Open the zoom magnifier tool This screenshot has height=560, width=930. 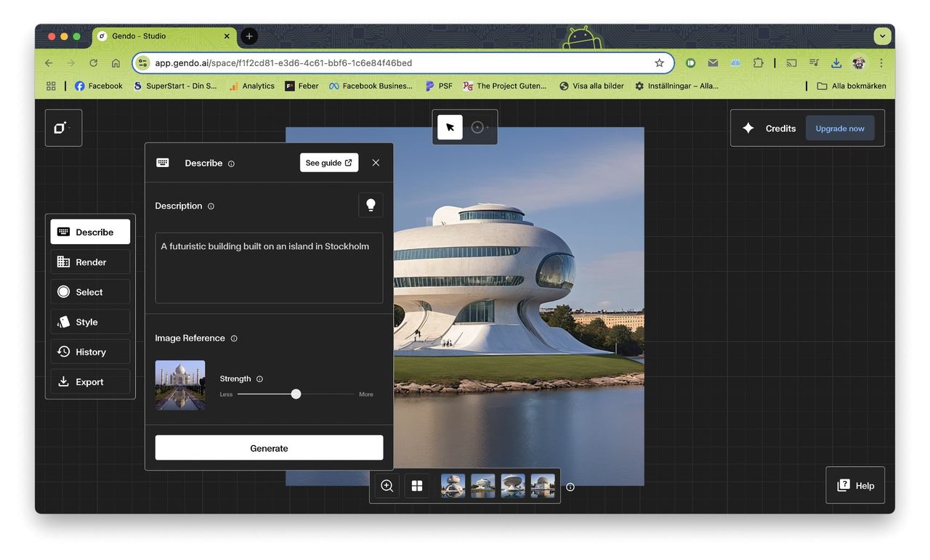pos(387,486)
